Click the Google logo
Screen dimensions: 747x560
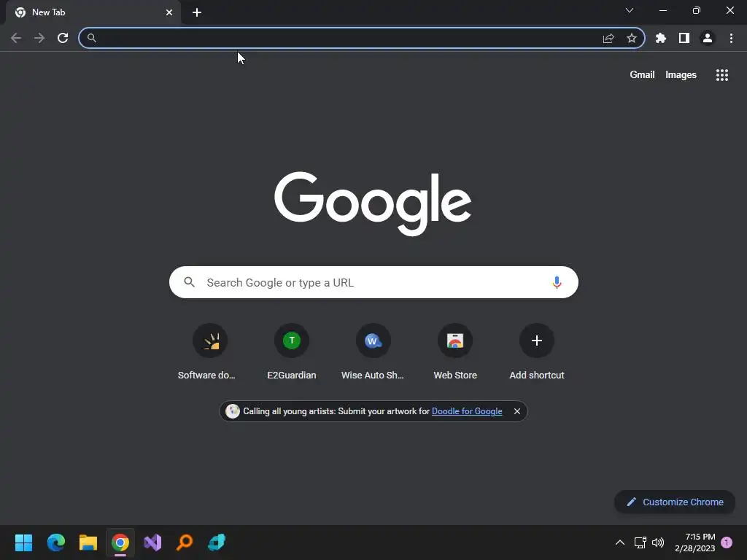pos(373,203)
